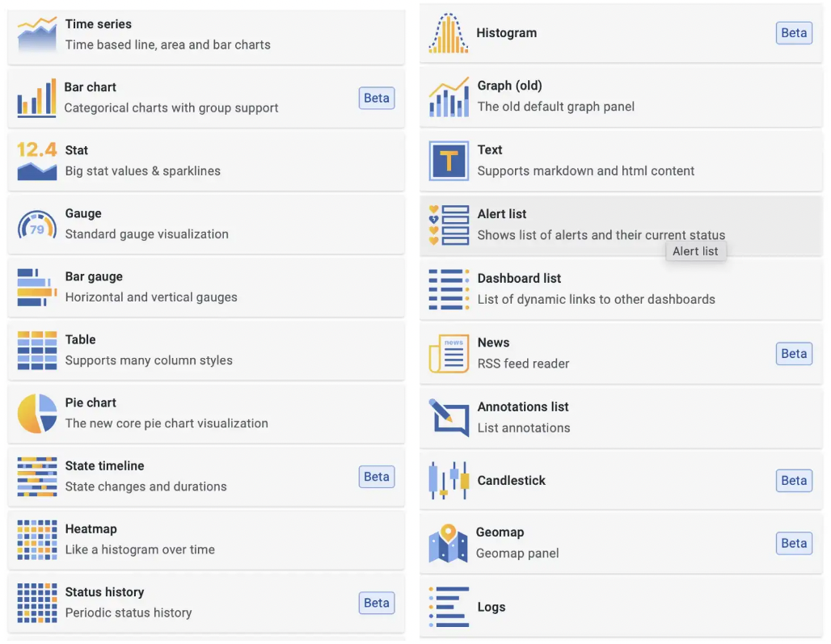Open the Alert list visualization option
The height and width of the screenshot is (644, 831).
click(621, 225)
